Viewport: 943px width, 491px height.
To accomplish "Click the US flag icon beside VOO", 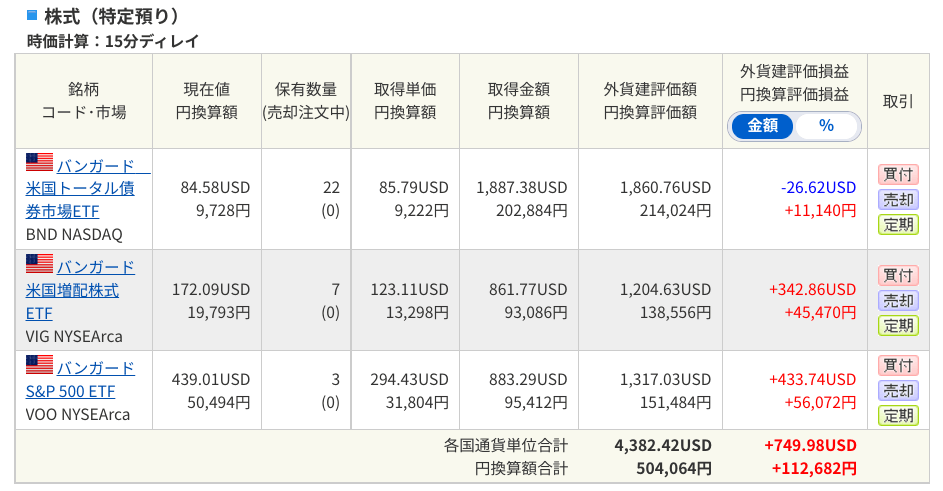I will (x=39, y=364).
